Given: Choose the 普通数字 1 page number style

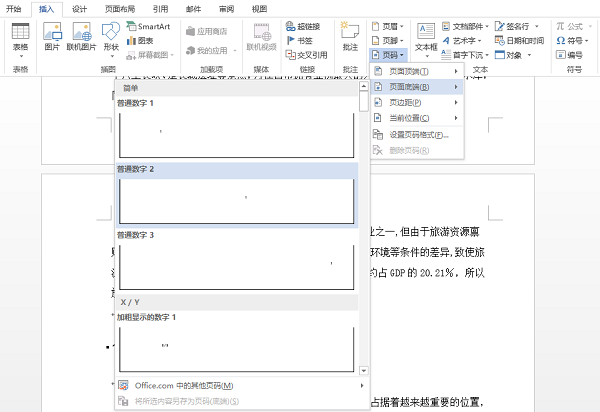Looking at the screenshot, I should tap(237, 129).
